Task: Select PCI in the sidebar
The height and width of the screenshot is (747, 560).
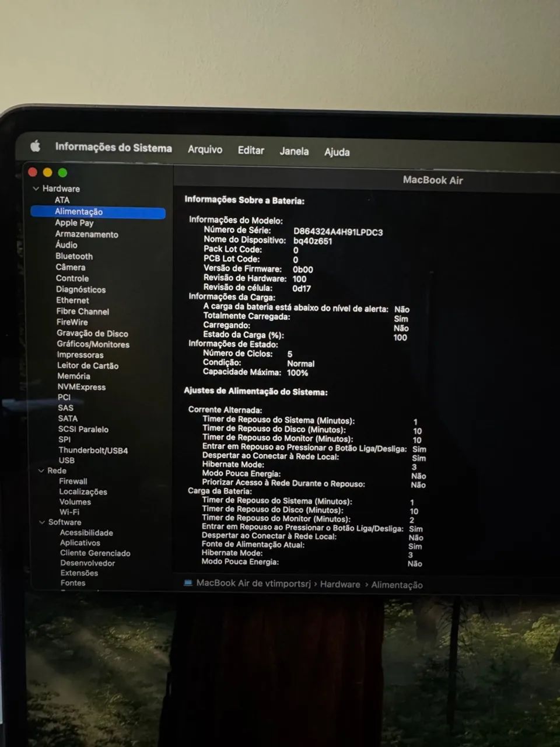Action: 64,397
